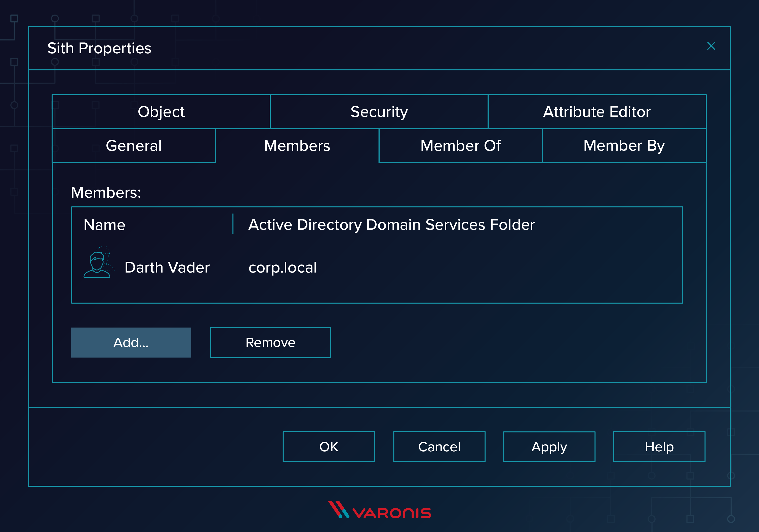Stay on the Members tab
The height and width of the screenshot is (532, 759).
click(297, 146)
